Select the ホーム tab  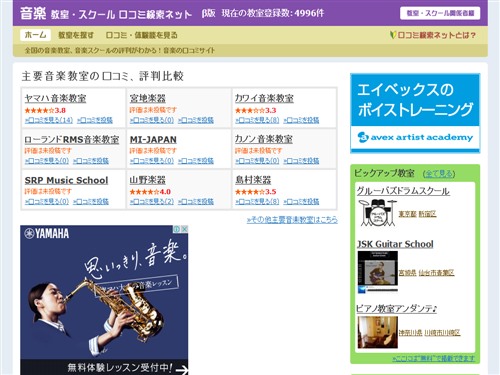(x=35, y=35)
